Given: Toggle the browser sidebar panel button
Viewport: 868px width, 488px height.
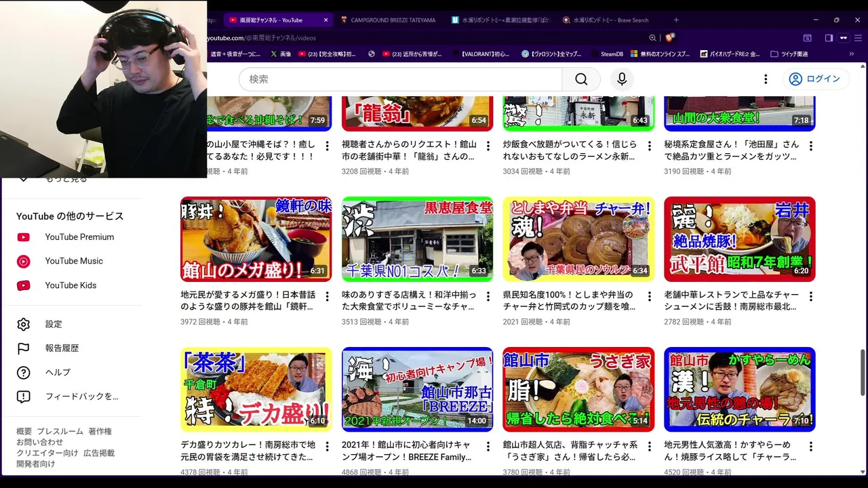Looking at the screenshot, I should pyautogui.click(x=829, y=38).
